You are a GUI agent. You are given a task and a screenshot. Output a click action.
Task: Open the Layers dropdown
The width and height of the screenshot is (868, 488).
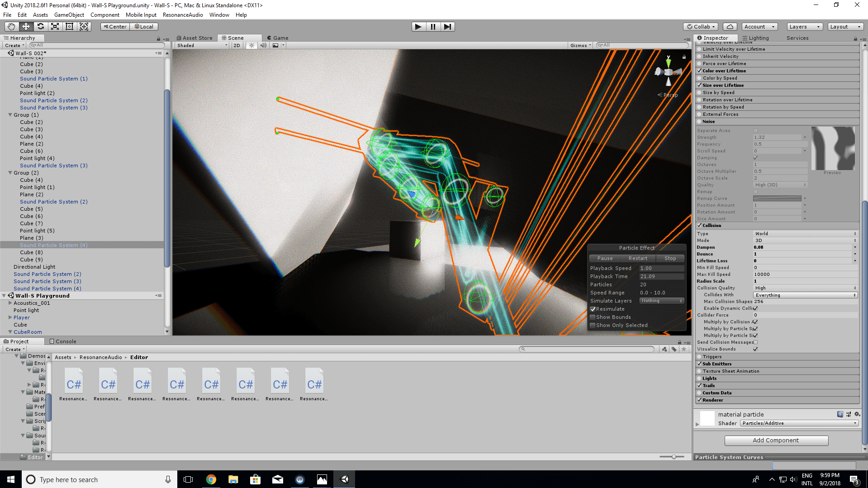tap(804, 27)
